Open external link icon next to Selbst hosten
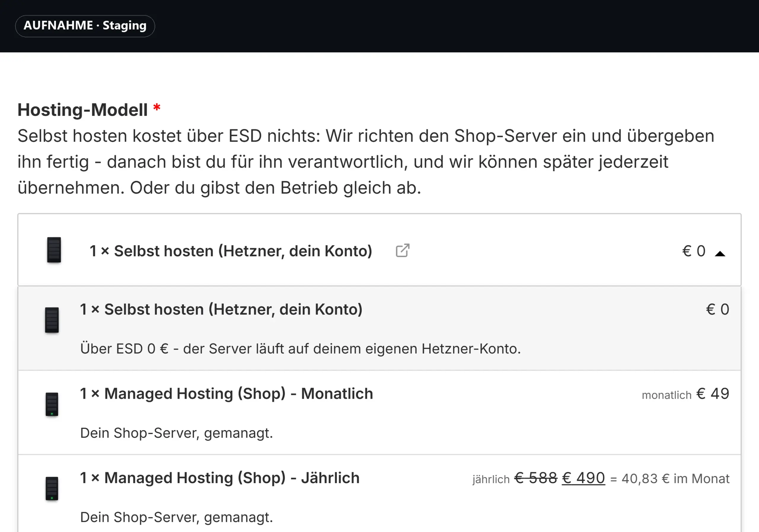 [x=402, y=251]
